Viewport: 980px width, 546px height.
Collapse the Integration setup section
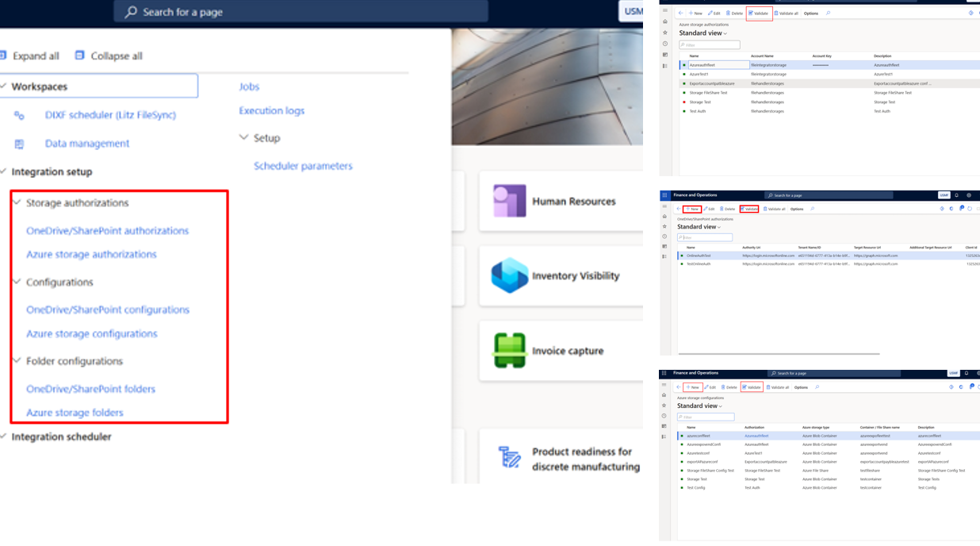coord(4,171)
